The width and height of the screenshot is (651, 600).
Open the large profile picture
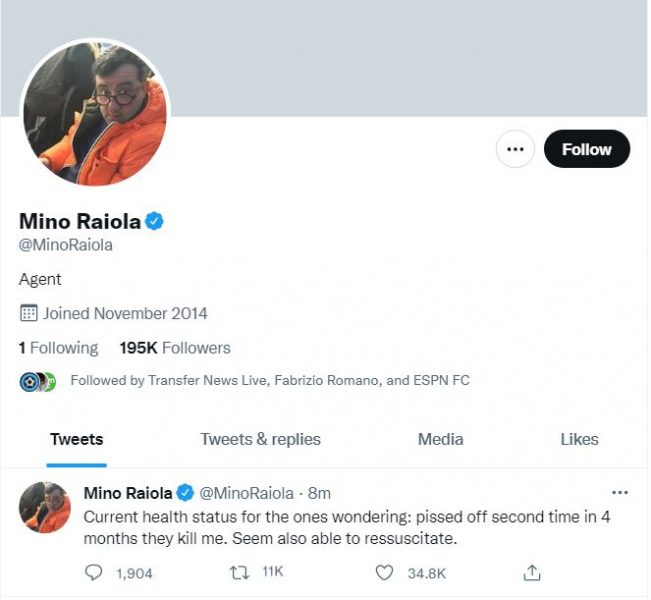(95, 113)
